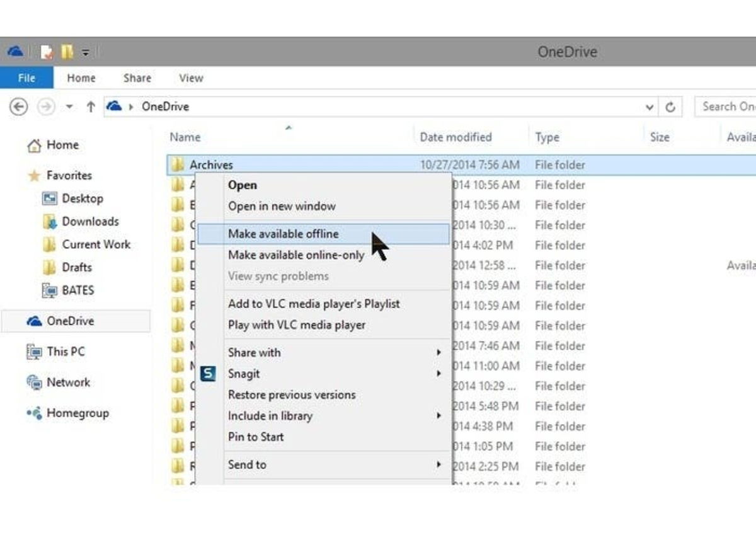
Task: Click the Desktop icon in Favorites
Action: coord(50,198)
